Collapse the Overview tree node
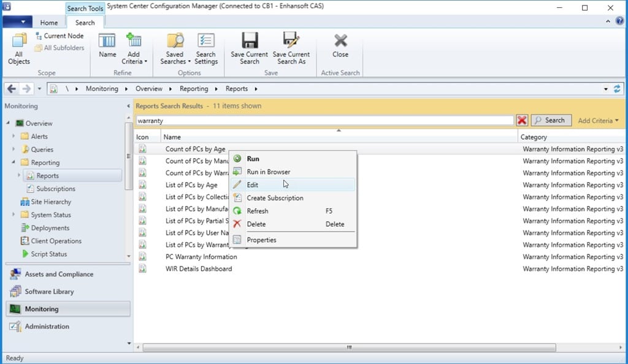628x364 pixels. click(8, 123)
